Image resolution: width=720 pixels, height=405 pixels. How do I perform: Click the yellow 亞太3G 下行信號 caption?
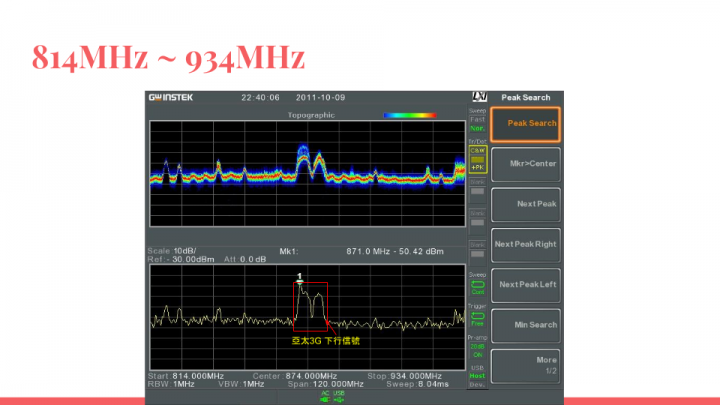coord(326,341)
